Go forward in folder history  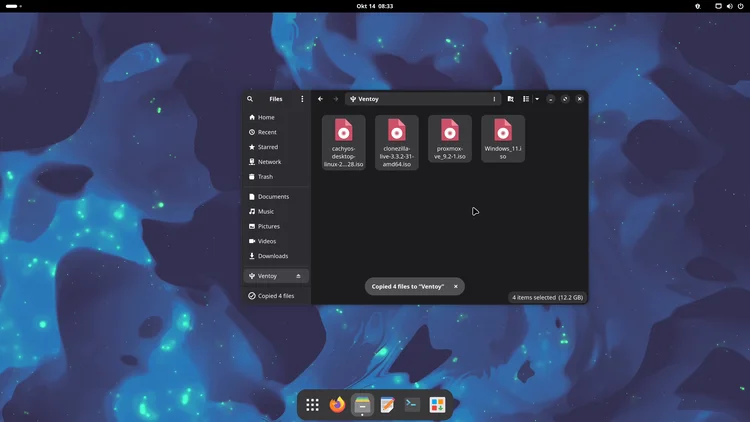[336, 99]
